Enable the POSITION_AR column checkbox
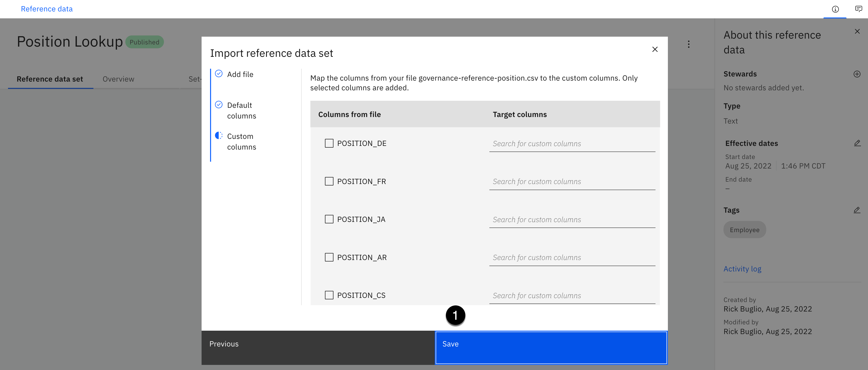This screenshot has height=370, width=868. tap(329, 257)
